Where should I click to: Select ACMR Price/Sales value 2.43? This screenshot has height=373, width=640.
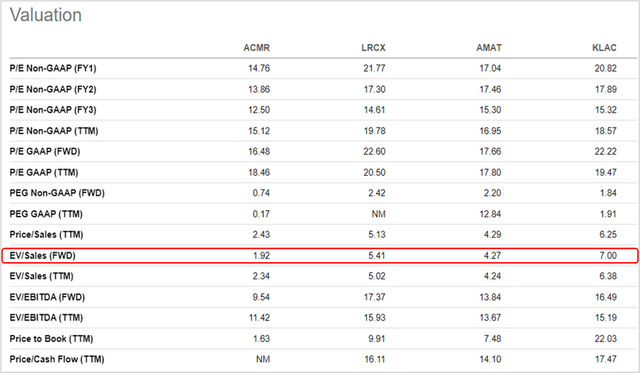tap(261, 235)
